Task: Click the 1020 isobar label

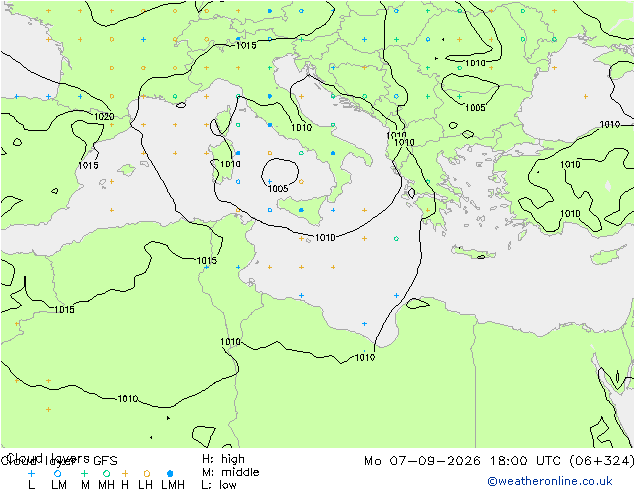Action: coord(104,117)
